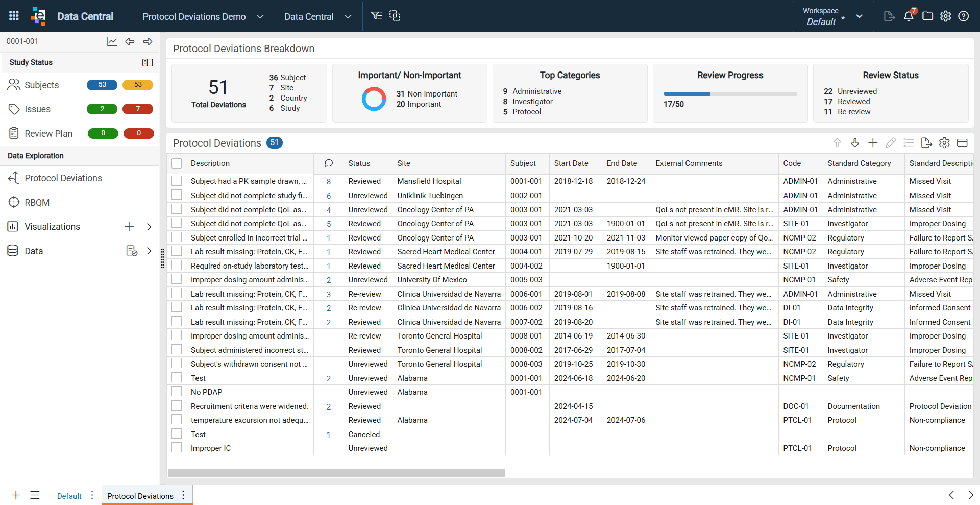The height and width of the screenshot is (505, 980).
Task: Open the help question mark icon
Action: pyautogui.click(x=964, y=16)
